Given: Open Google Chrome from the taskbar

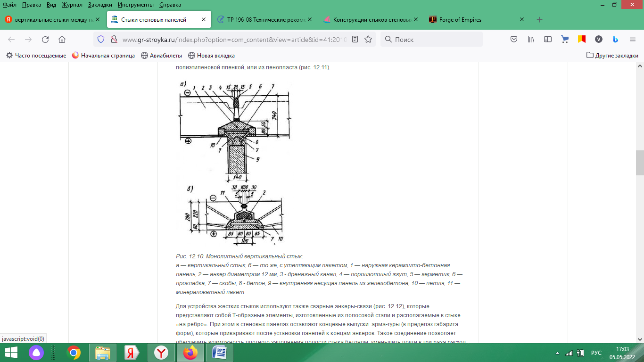Looking at the screenshot, I should point(74,353).
